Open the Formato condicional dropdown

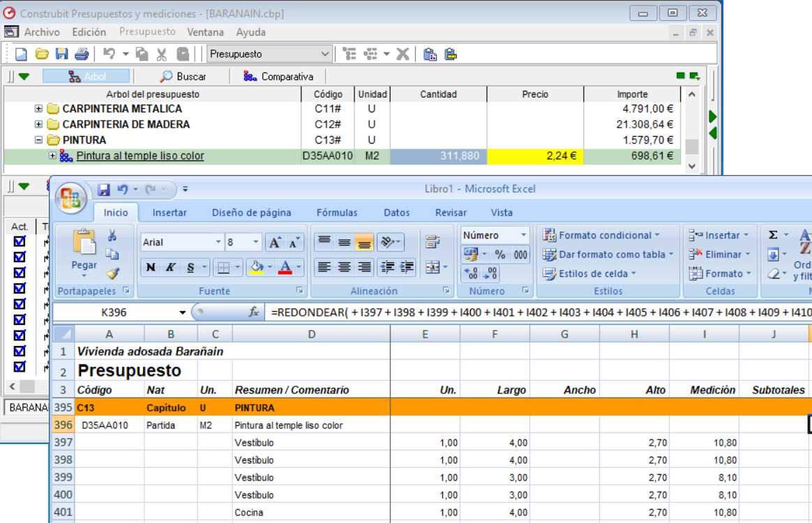tap(601, 235)
